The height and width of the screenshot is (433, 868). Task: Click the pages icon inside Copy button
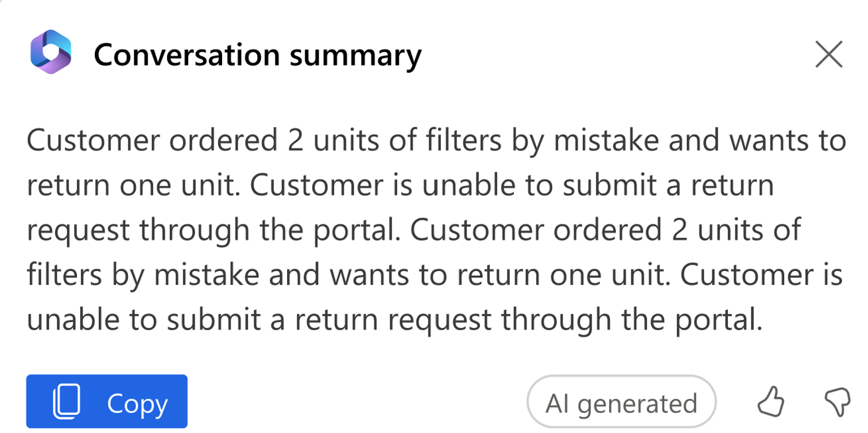67,402
